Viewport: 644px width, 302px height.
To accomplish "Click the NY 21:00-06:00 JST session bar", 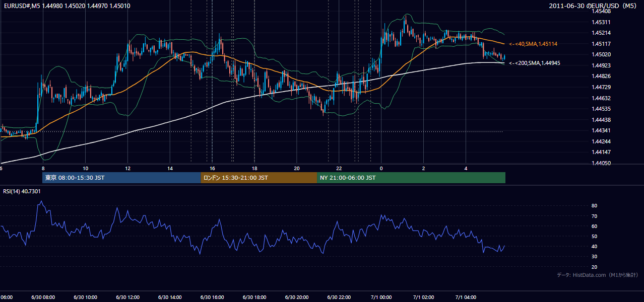I will point(411,178).
